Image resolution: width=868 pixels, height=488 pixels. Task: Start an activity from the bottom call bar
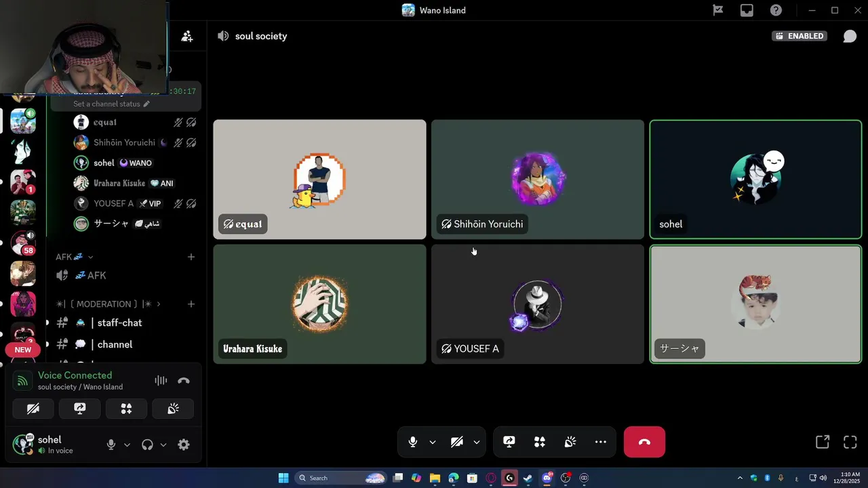click(540, 442)
